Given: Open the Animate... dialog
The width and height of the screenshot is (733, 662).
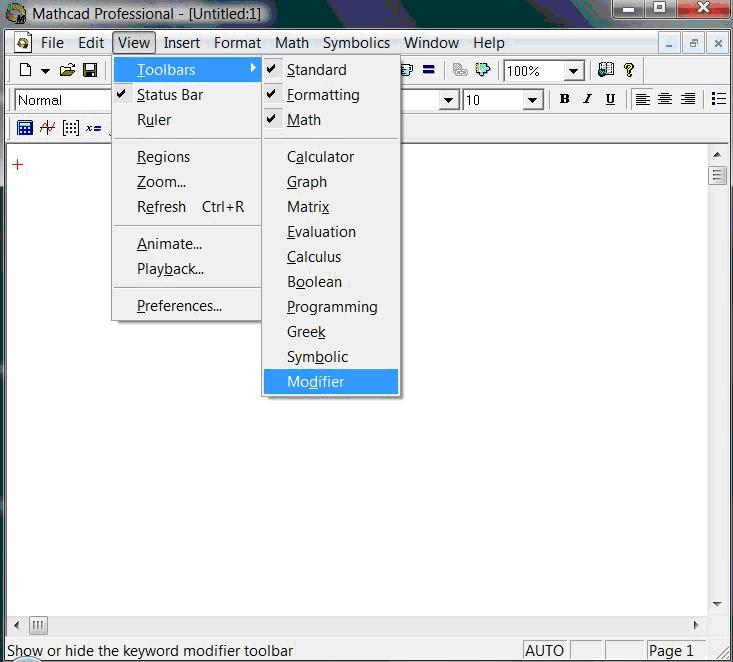Looking at the screenshot, I should click(187, 244).
